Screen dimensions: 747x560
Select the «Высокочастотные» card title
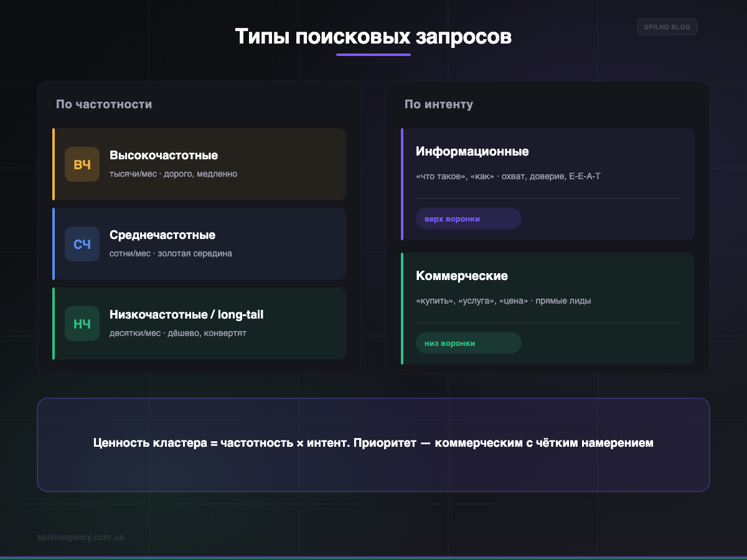click(164, 156)
